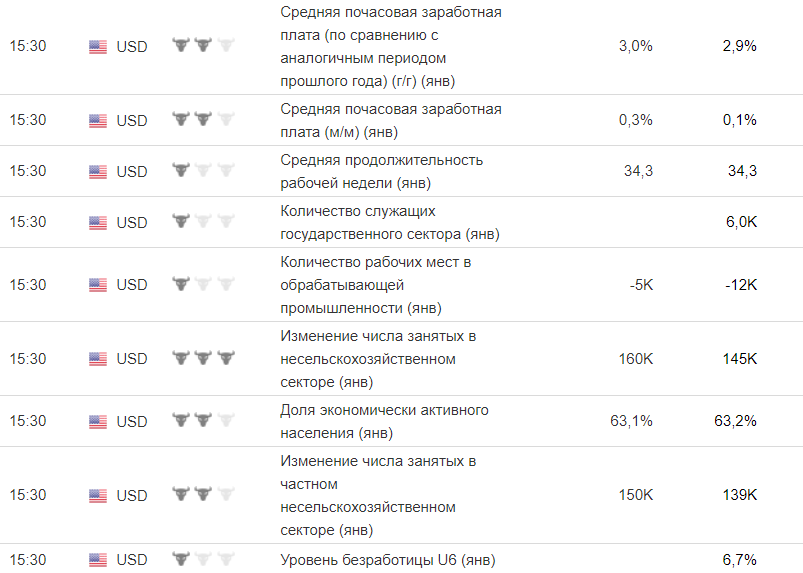Click US flag in government employees row
The image size is (803, 573).
coord(97,222)
